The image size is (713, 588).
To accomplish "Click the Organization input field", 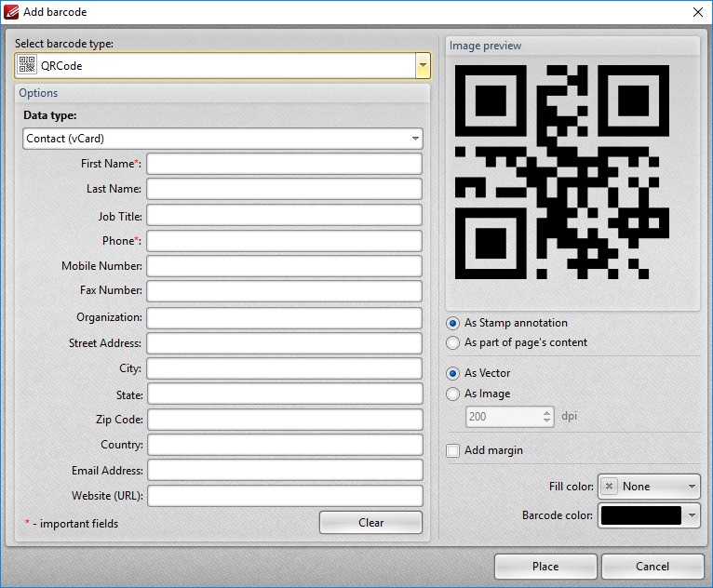I will (284, 318).
